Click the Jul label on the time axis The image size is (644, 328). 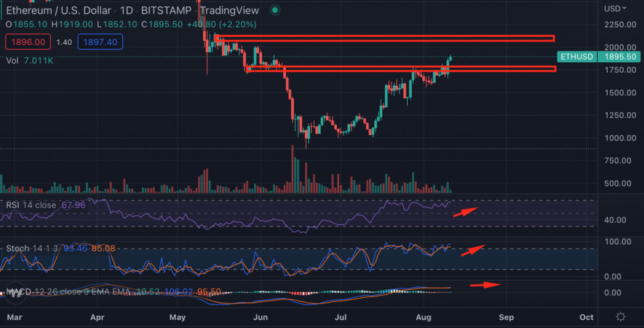pos(341,317)
